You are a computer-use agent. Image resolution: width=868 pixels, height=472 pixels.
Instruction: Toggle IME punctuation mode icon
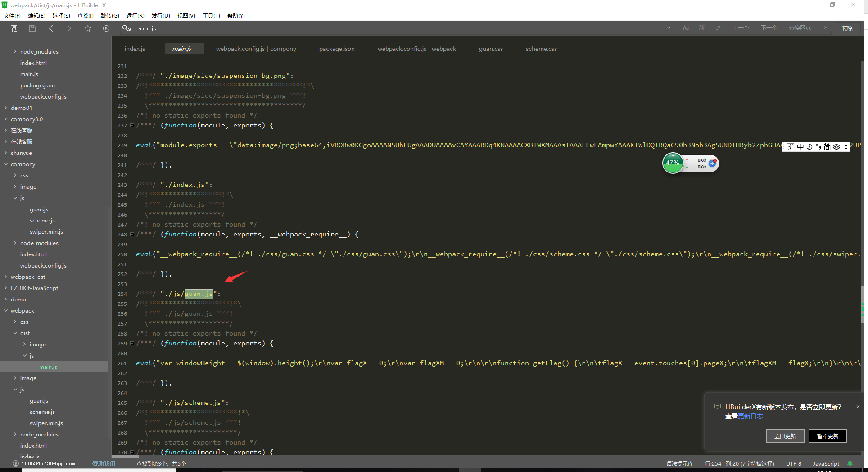coord(818,147)
